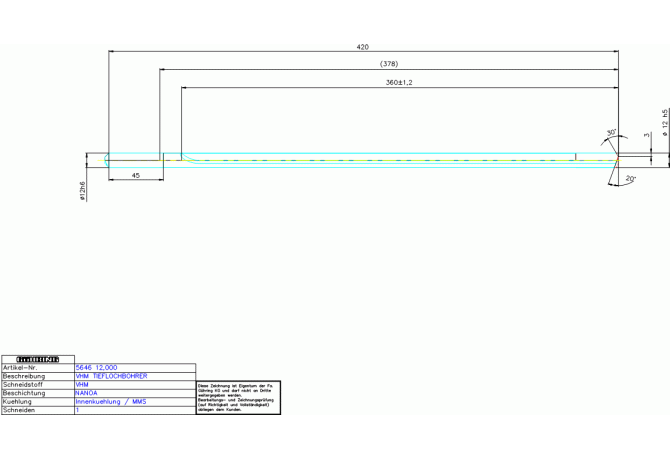670x460 pixels.
Task: Click the Innenkuehlung / MMS cooling value
Action: 110,402
